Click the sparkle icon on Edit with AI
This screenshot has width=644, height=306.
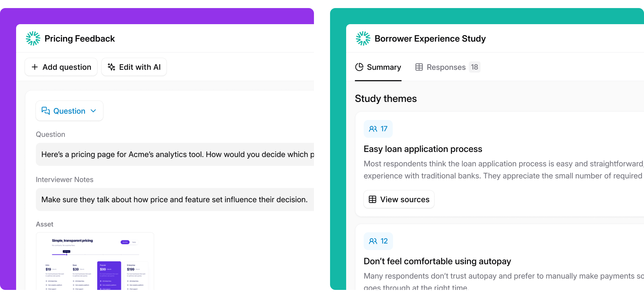tap(111, 67)
